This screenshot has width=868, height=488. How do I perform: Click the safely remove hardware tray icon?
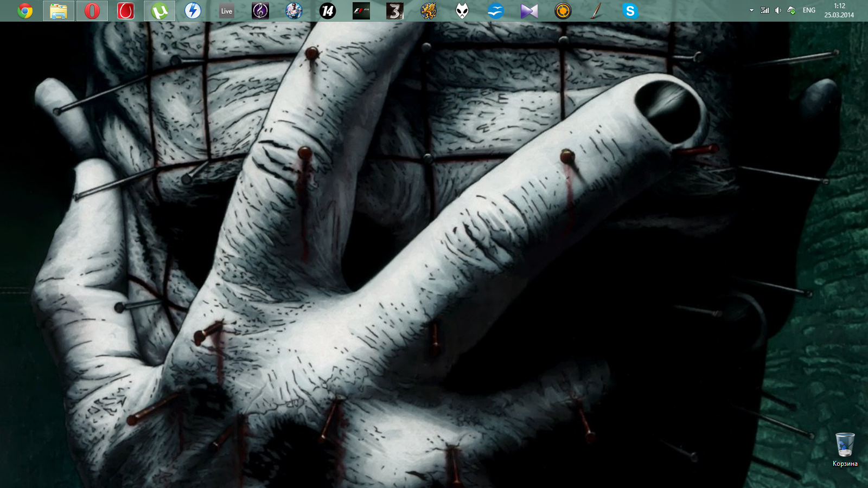click(792, 10)
